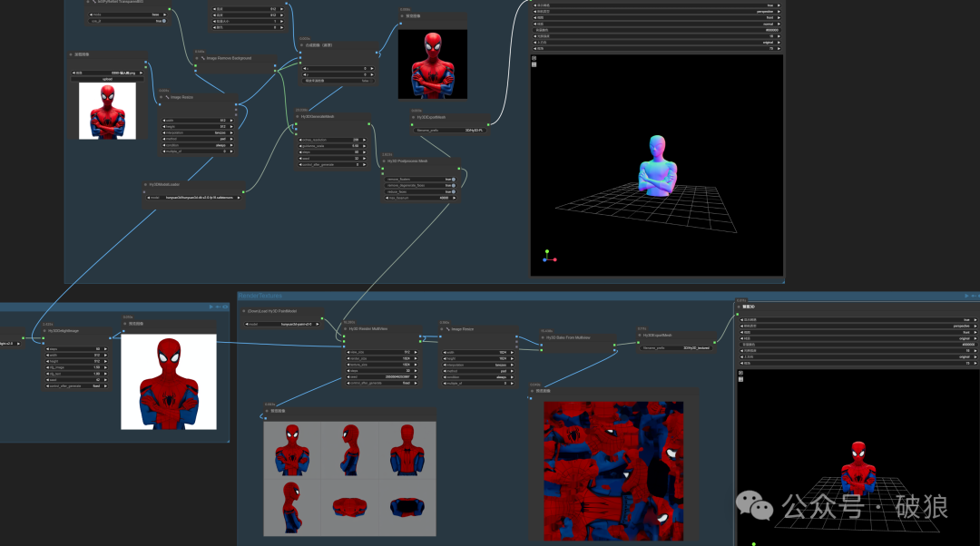This screenshot has width=980, height=546.
Task: Collapse the Image Remove Background node via its dot
Action: click(x=196, y=58)
